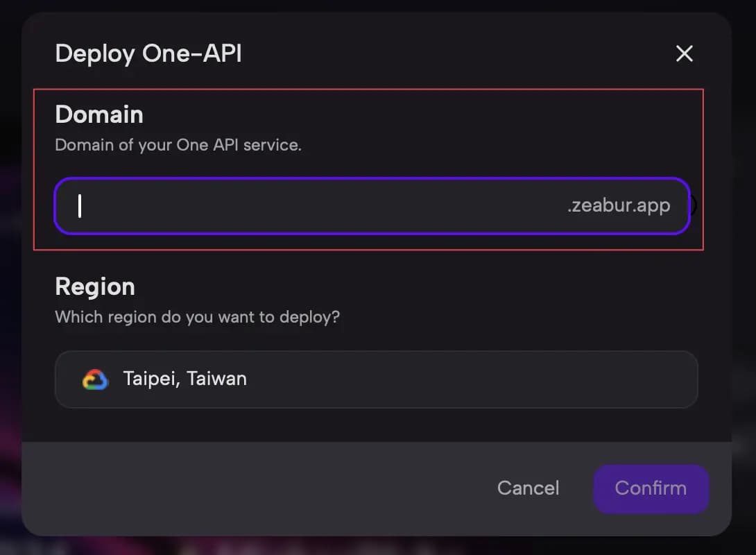This screenshot has width=756, height=555.
Task: Click the Deploy One-API dialog title
Action: click(148, 53)
